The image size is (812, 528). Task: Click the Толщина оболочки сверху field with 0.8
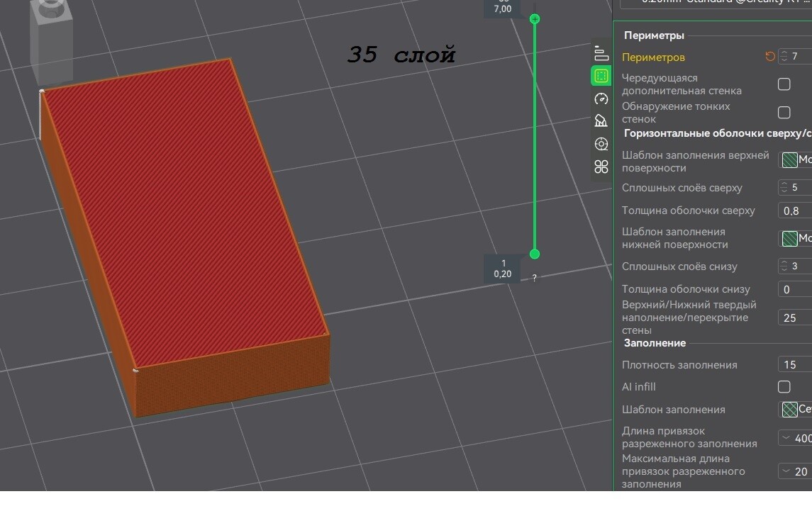tap(796, 210)
